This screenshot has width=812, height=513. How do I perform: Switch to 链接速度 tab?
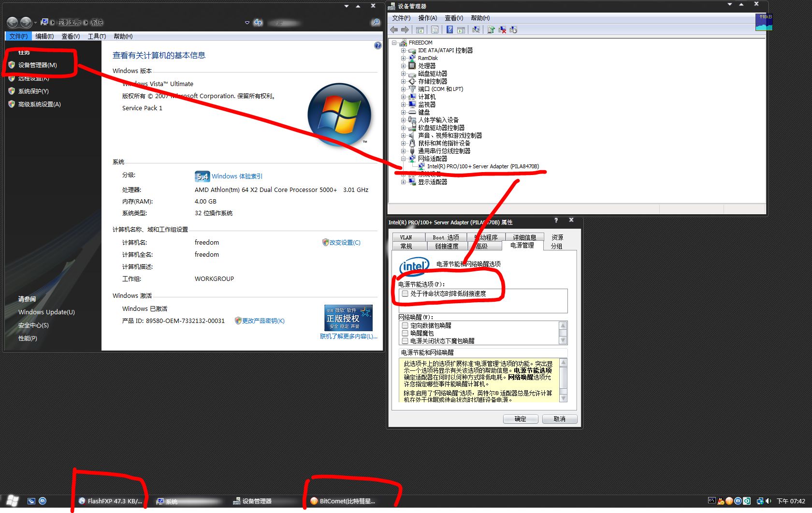(447, 246)
